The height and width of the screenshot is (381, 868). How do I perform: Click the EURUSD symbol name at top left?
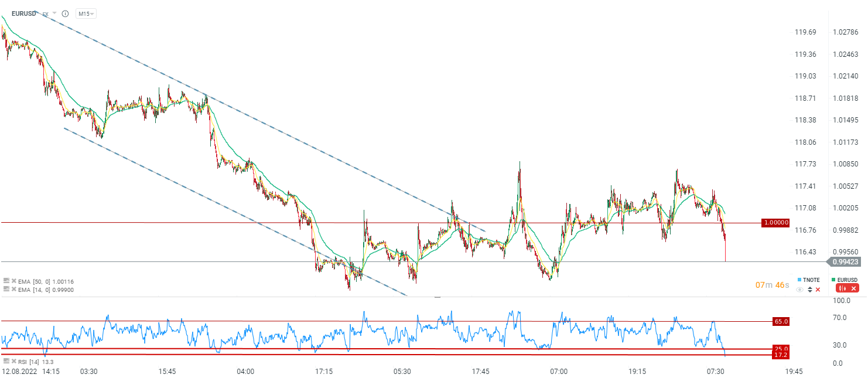[25, 13]
